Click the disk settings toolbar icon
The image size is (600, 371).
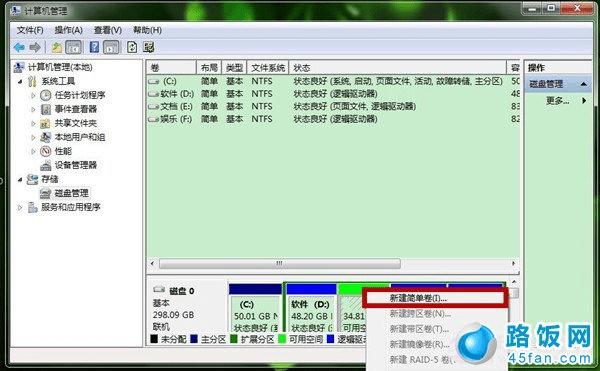148,47
